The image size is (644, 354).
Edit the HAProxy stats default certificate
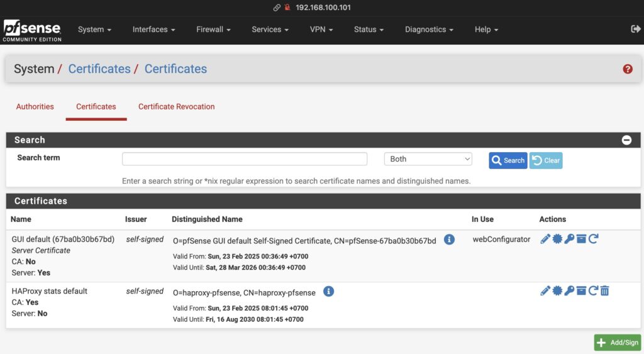545,290
